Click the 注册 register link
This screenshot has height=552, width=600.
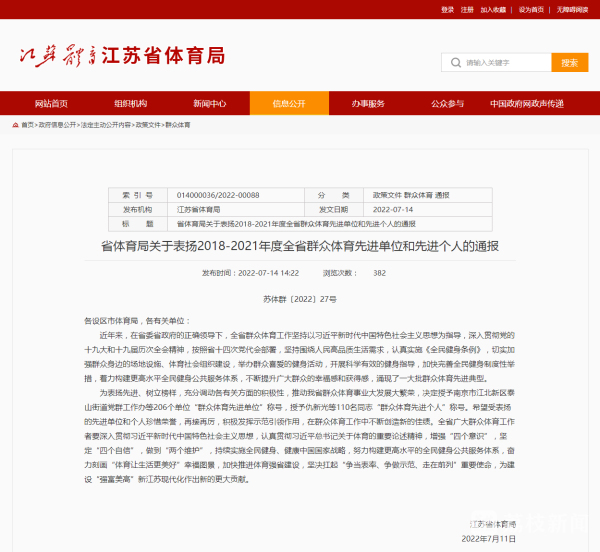(467, 9)
